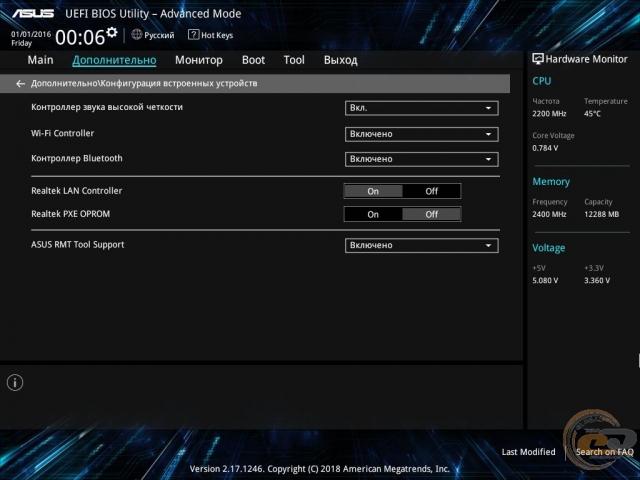The height and width of the screenshot is (480, 640).
Task: Open the Tool tab
Action: click(294, 60)
